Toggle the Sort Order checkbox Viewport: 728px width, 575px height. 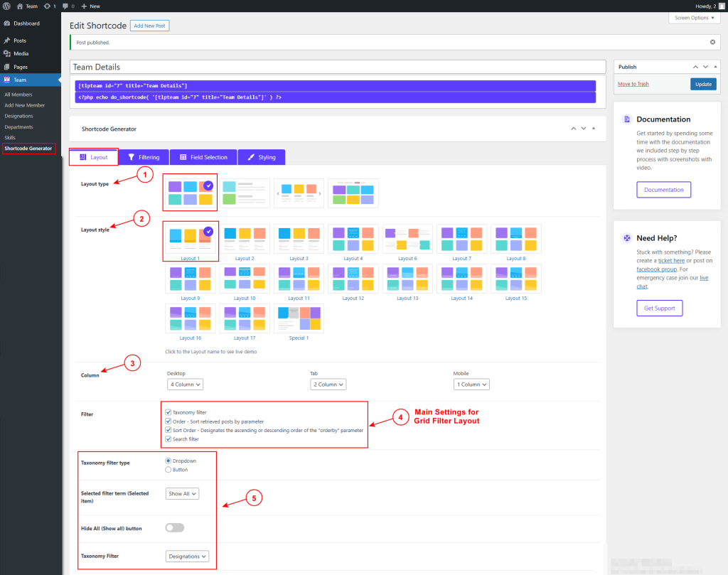168,430
